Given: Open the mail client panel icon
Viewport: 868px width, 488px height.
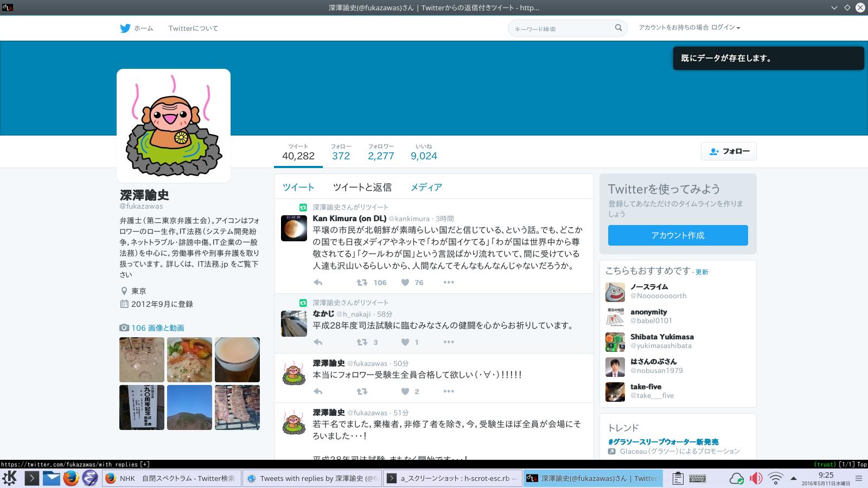Looking at the screenshot, I should pos(52,478).
